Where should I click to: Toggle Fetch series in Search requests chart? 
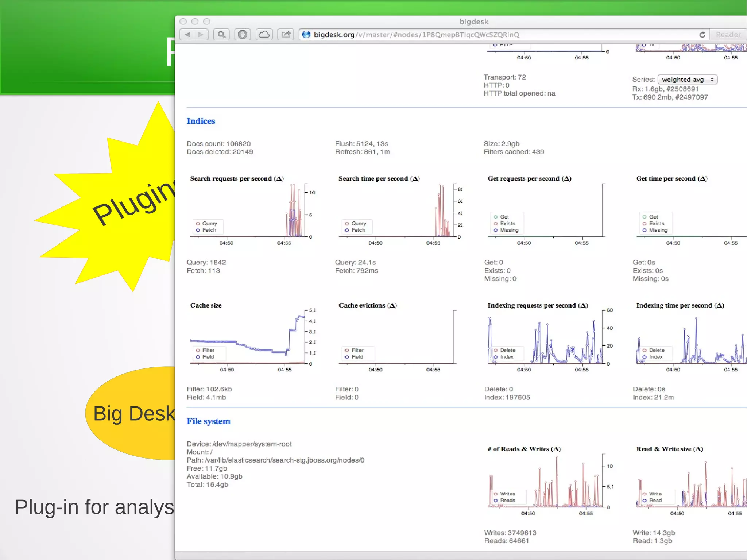tap(206, 230)
